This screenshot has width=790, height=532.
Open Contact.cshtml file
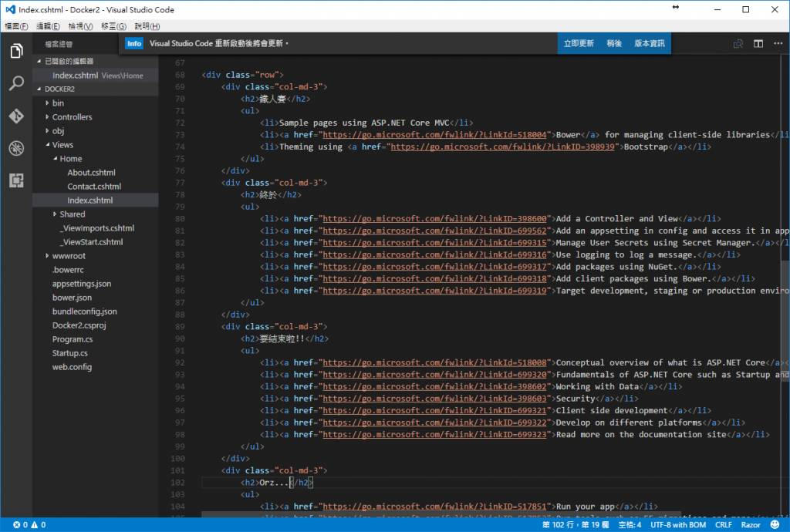(x=94, y=187)
